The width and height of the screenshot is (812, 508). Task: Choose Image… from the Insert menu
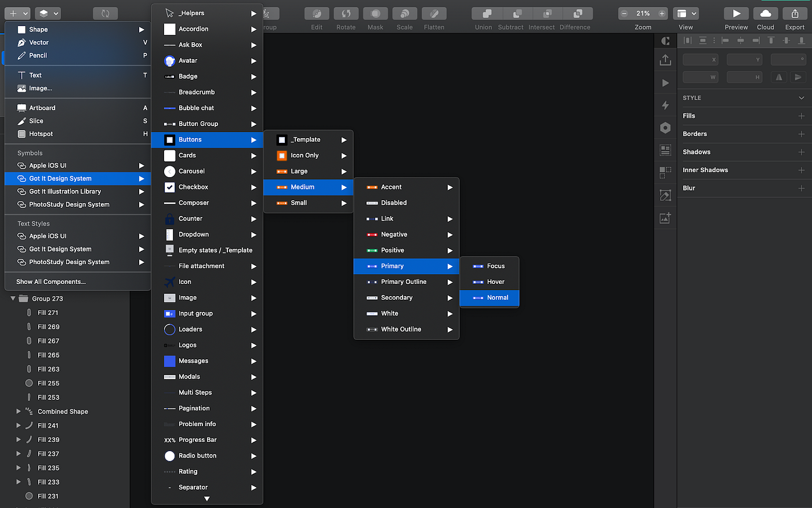tap(78, 88)
